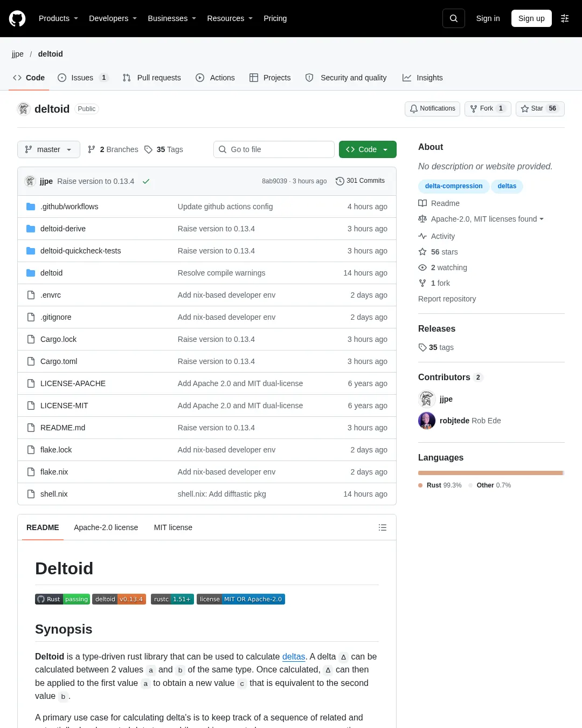The height and width of the screenshot is (728, 582).
Task: Click the folder icon for .github/workflows
Action: pos(31,207)
